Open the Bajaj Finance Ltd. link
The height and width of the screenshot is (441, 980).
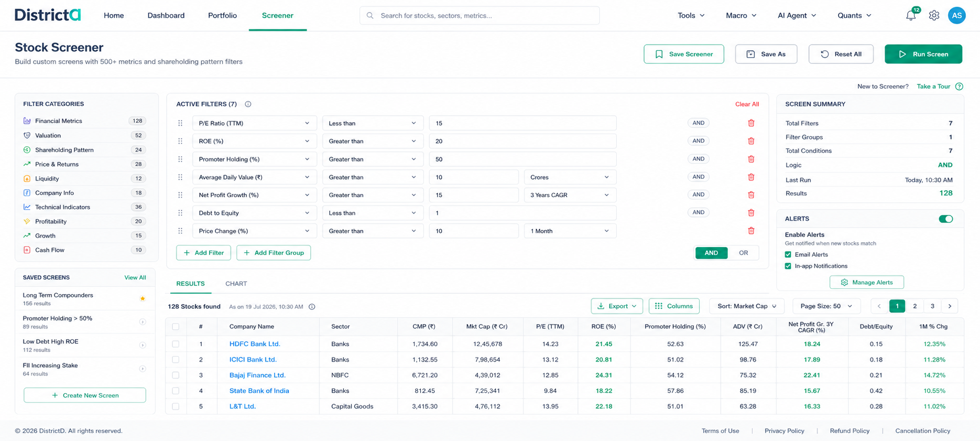click(x=257, y=375)
